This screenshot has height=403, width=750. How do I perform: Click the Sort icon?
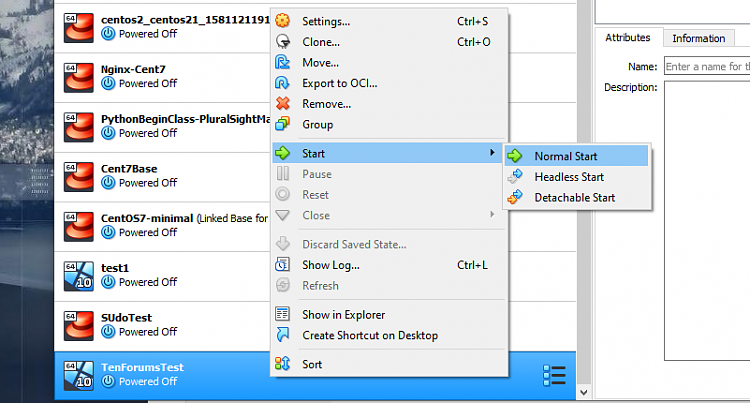pyautogui.click(x=282, y=364)
